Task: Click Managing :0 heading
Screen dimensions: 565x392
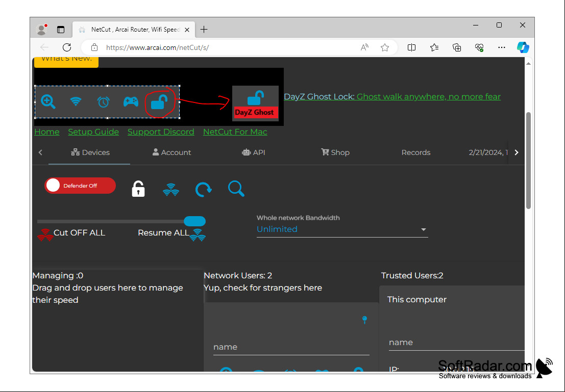Action: point(58,275)
